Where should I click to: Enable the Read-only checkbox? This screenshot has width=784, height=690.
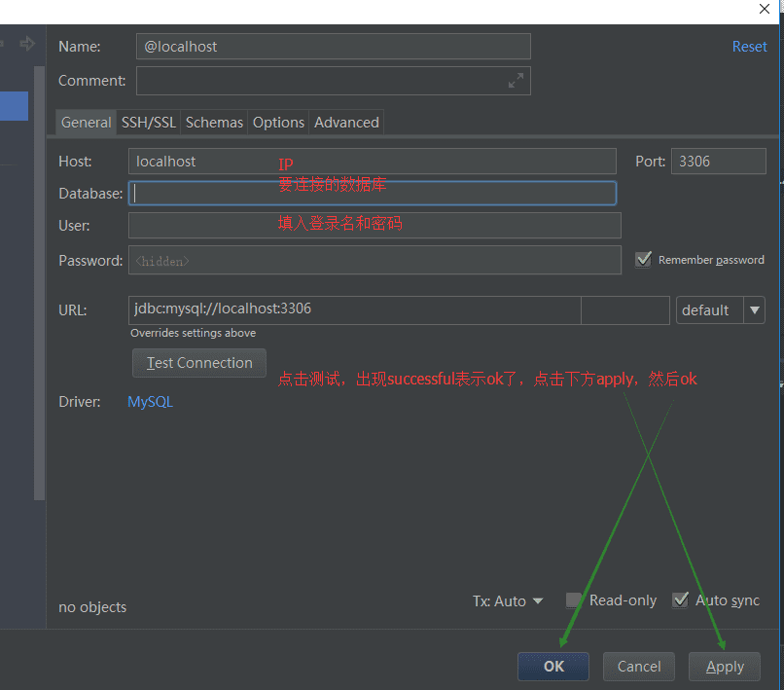[x=574, y=599]
